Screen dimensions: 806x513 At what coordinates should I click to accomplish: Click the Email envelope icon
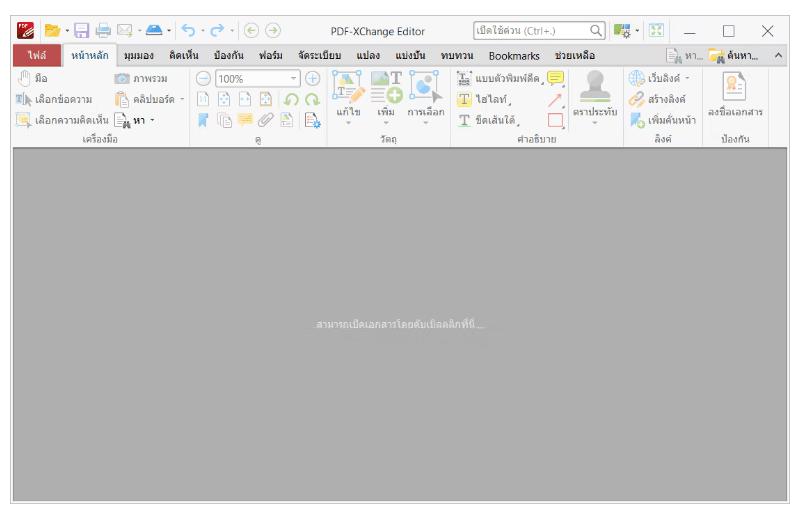pos(125,31)
